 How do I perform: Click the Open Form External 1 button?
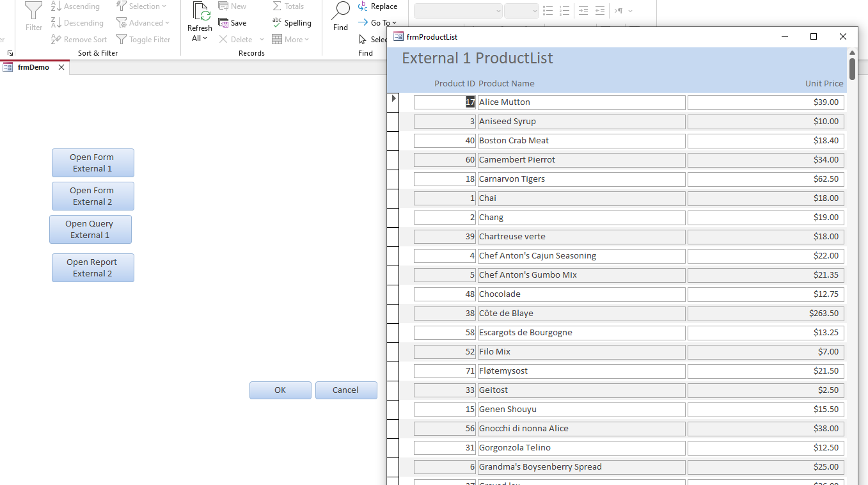click(93, 163)
